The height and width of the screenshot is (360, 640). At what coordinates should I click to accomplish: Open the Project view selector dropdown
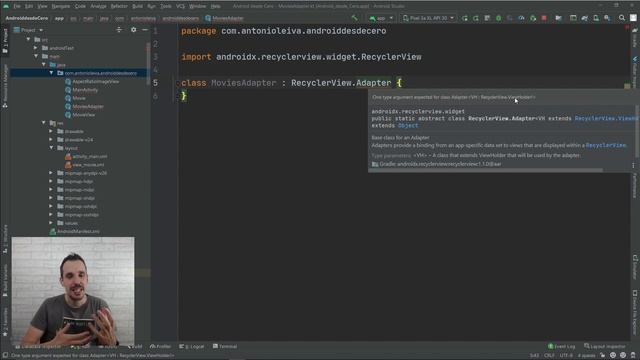pos(28,30)
